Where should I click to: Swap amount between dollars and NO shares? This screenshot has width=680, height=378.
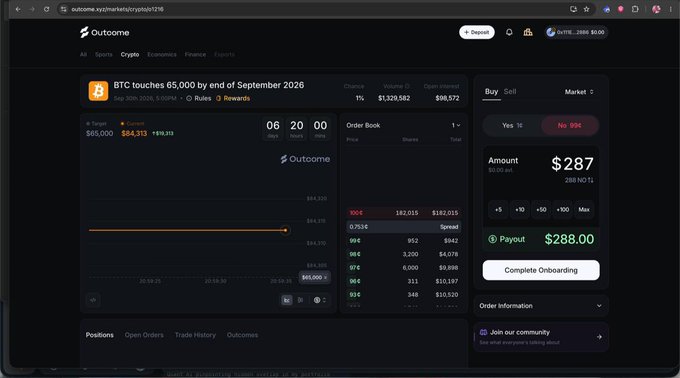click(x=591, y=180)
